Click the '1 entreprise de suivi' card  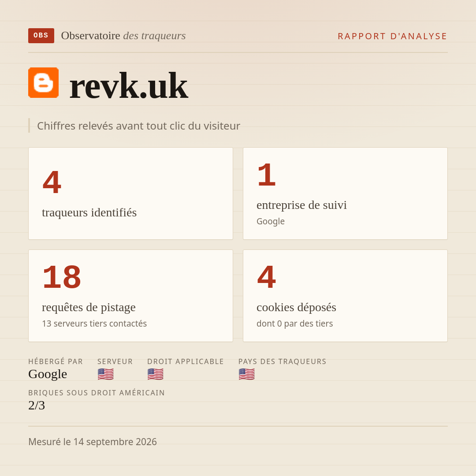click(x=345, y=193)
